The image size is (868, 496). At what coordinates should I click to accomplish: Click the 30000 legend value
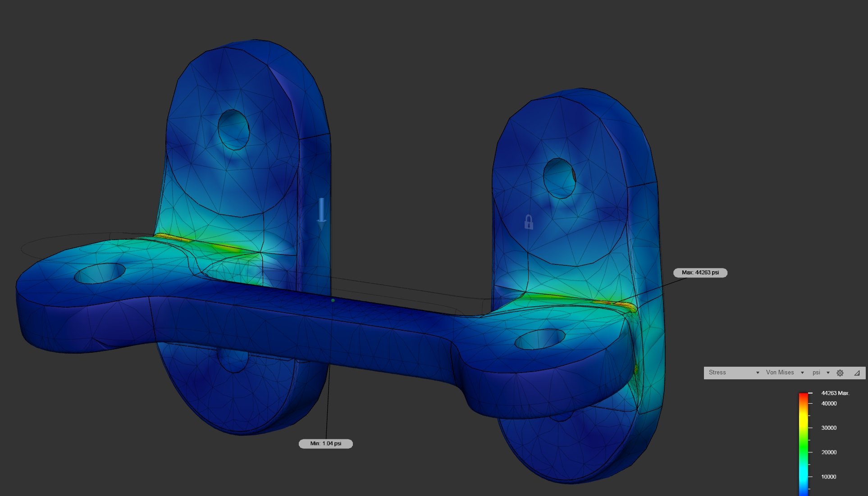tap(829, 428)
